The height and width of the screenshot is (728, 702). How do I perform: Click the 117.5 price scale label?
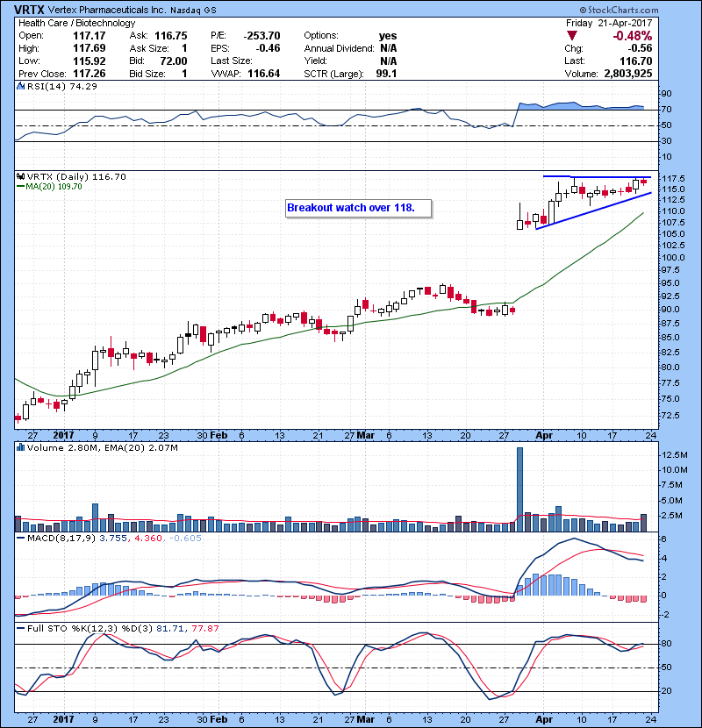(x=672, y=179)
